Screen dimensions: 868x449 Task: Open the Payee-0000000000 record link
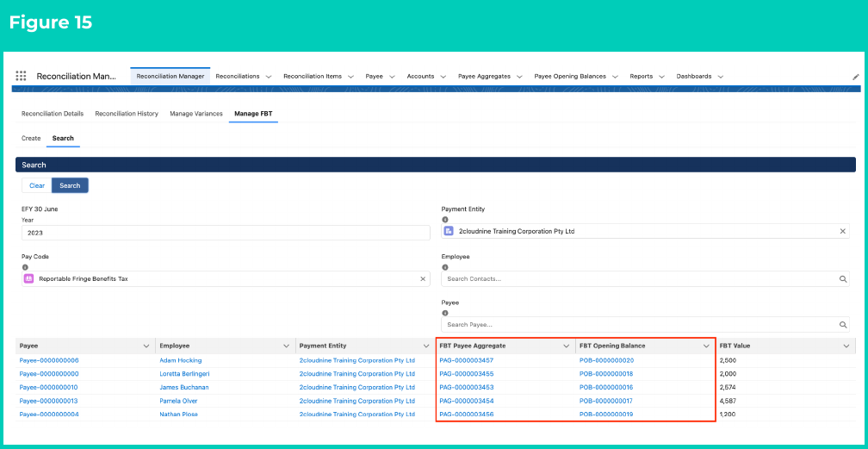click(49, 374)
